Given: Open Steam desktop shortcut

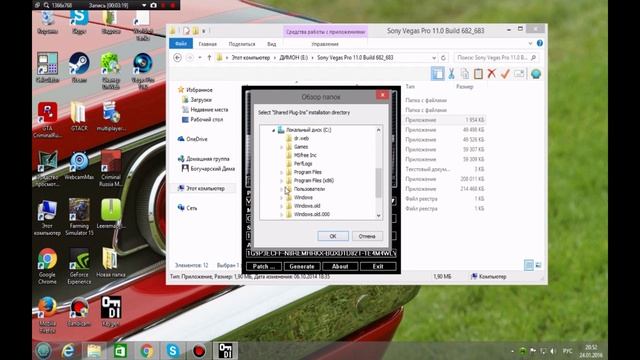Looking at the screenshot, I should click(x=79, y=67).
